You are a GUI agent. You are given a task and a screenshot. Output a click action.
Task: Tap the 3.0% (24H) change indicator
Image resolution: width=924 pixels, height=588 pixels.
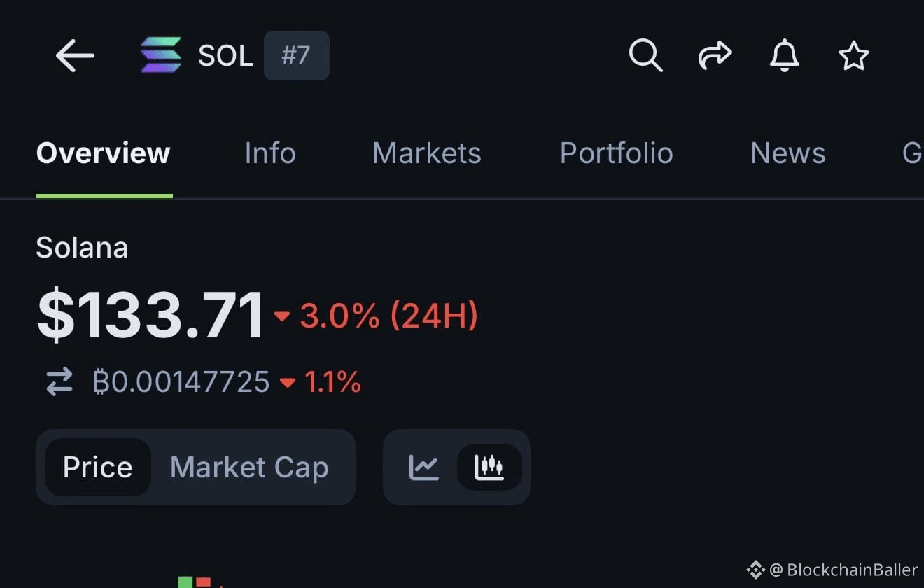[x=388, y=316]
